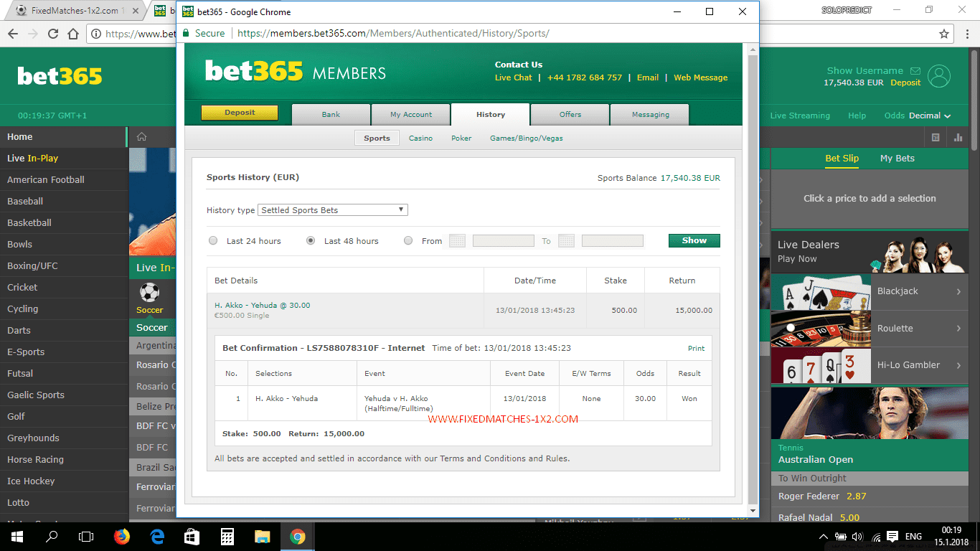Switch to the Messaging tab
The height and width of the screenshot is (551, 980).
[650, 115]
